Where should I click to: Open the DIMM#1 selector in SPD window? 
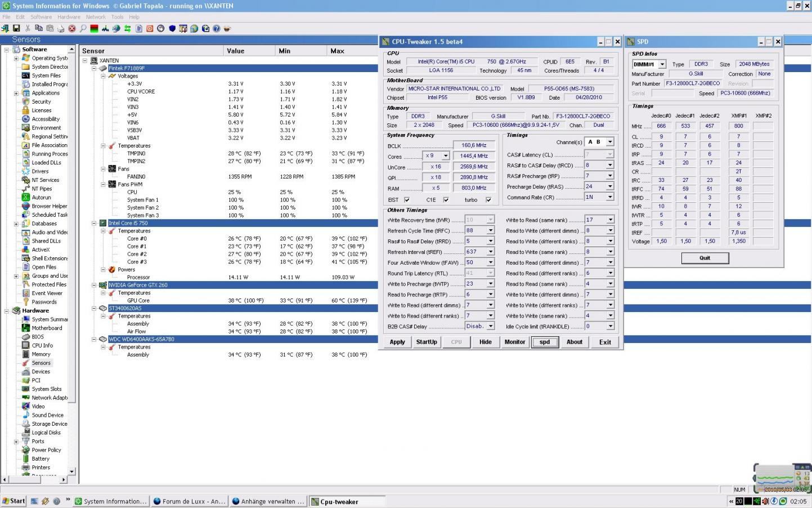pos(662,64)
